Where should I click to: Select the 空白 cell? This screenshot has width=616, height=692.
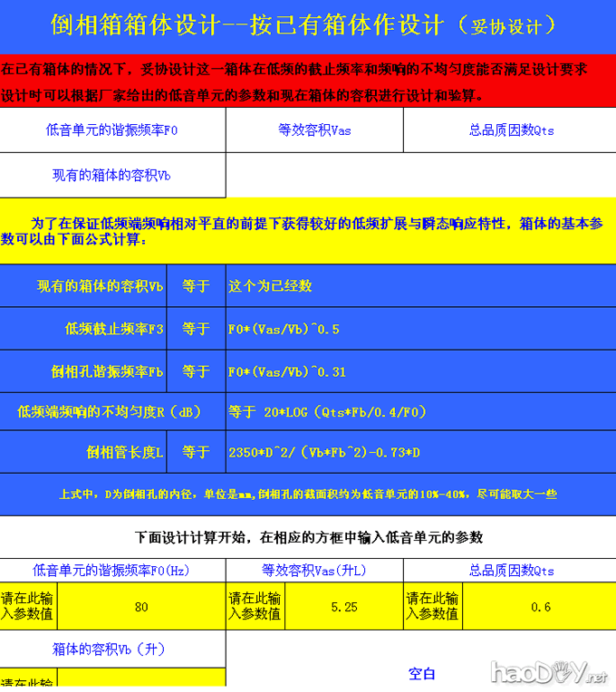pos(421,673)
